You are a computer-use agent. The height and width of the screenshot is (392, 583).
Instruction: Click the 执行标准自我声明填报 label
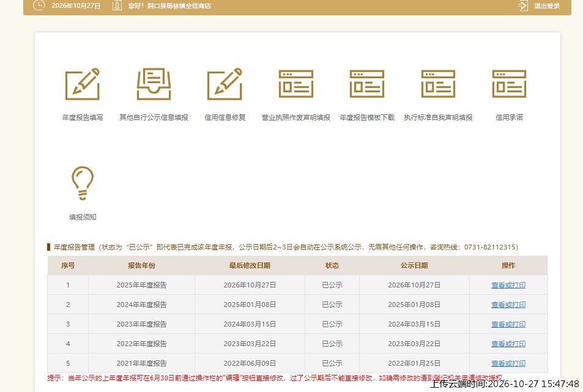click(x=438, y=117)
